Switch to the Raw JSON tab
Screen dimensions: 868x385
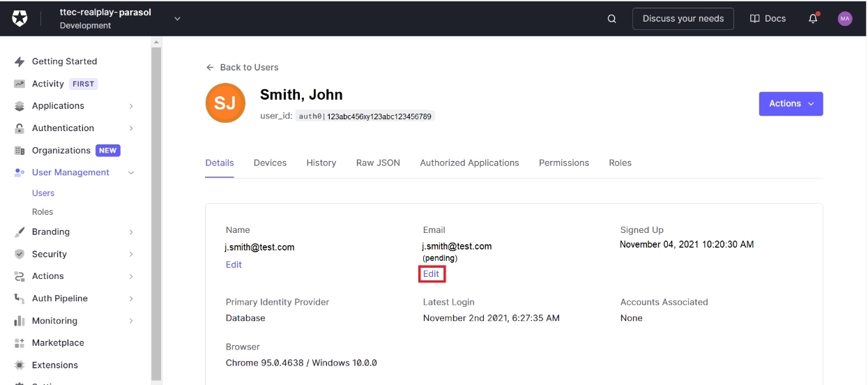pos(378,163)
